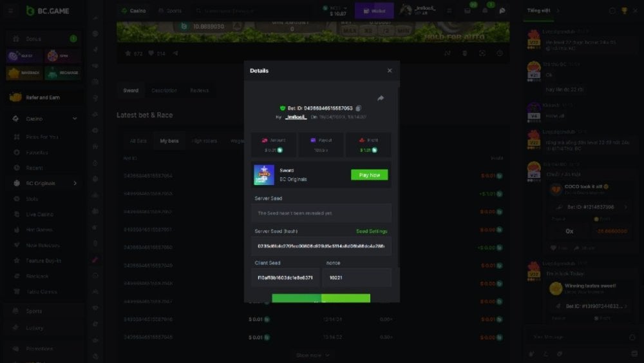Close the Details dialog
This screenshot has height=363, width=644.
(389, 71)
